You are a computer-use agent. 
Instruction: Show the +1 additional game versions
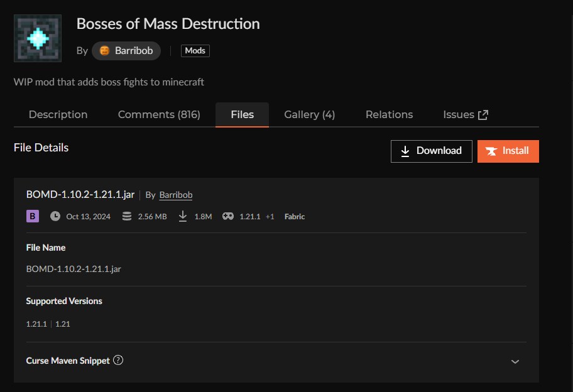[x=270, y=217]
